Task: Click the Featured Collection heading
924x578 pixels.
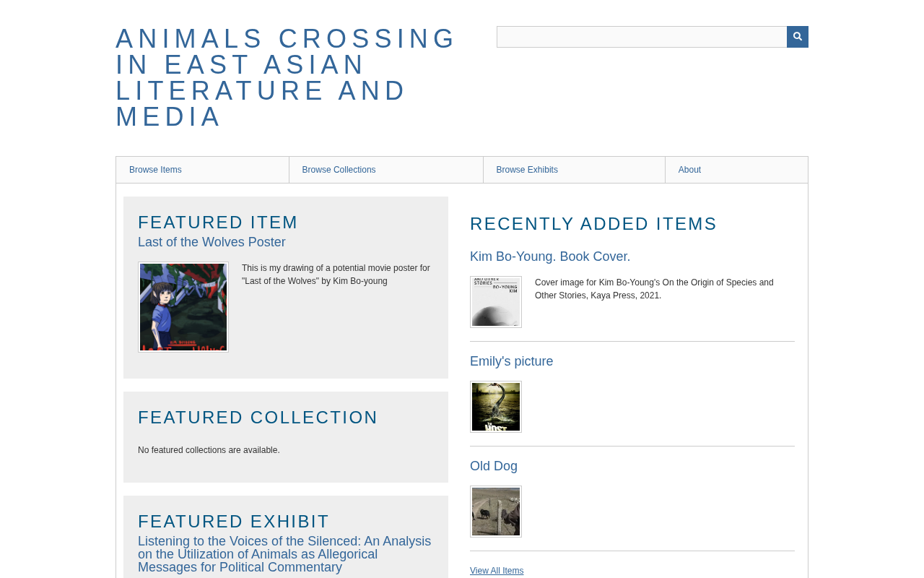Action: pyautogui.click(x=258, y=418)
